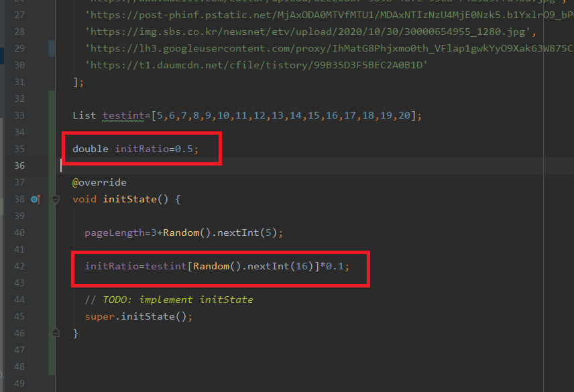Click the 'initState()' method name on line 38

(x=136, y=199)
